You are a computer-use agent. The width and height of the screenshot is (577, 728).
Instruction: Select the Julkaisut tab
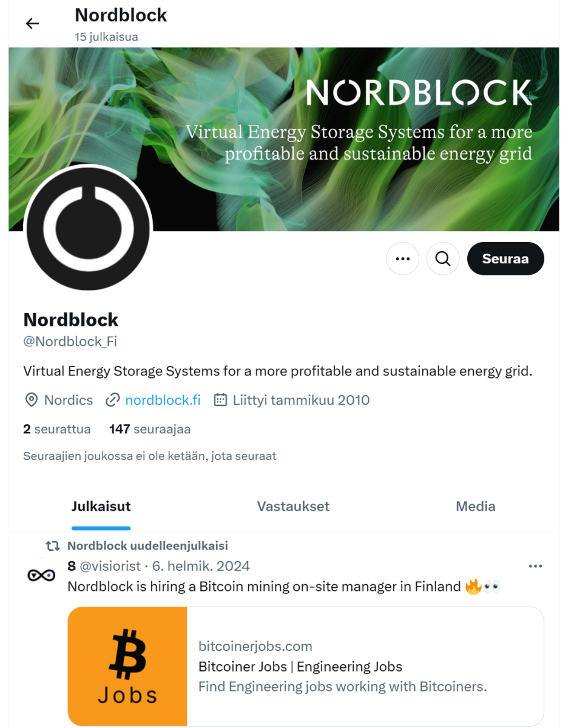tap(101, 507)
